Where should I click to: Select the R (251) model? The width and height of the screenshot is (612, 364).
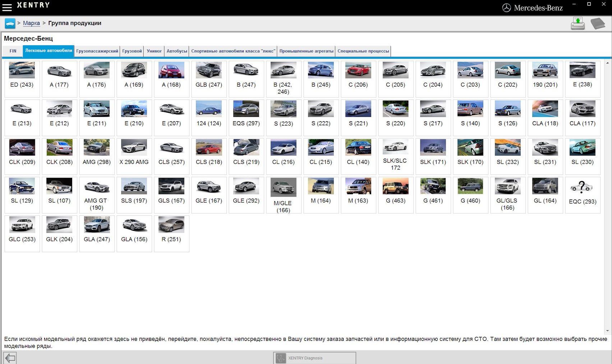(171, 234)
